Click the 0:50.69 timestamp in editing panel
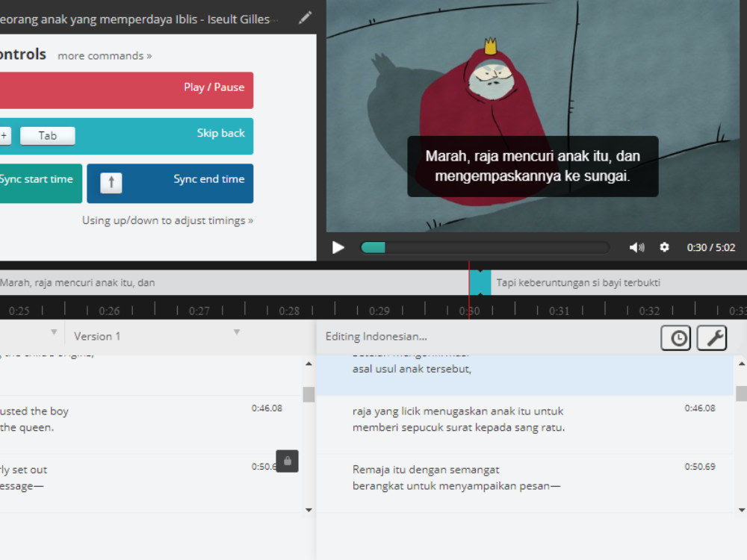 coord(700,467)
